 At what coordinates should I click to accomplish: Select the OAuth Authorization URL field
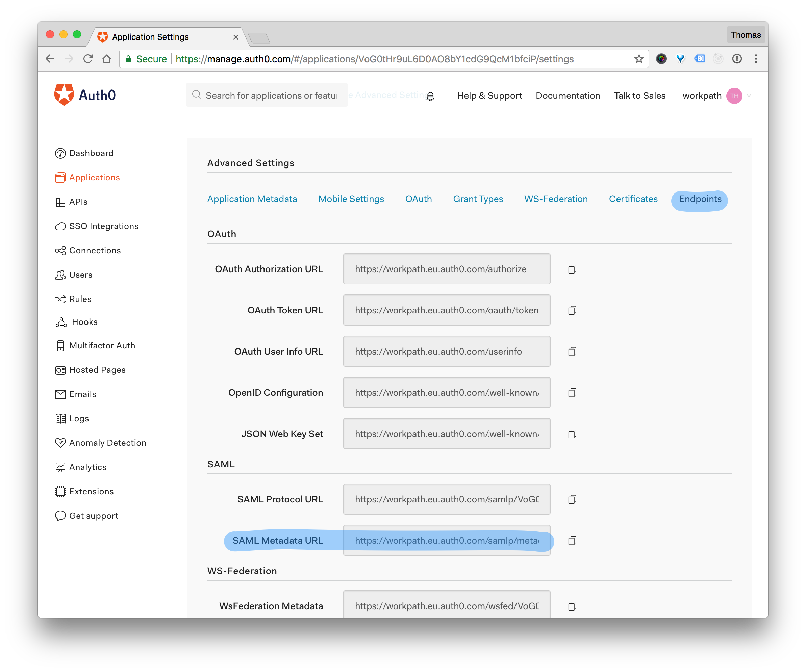pyautogui.click(x=447, y=269)
